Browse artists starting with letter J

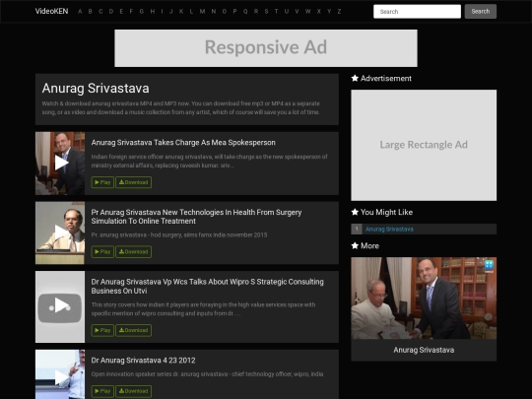171,12
